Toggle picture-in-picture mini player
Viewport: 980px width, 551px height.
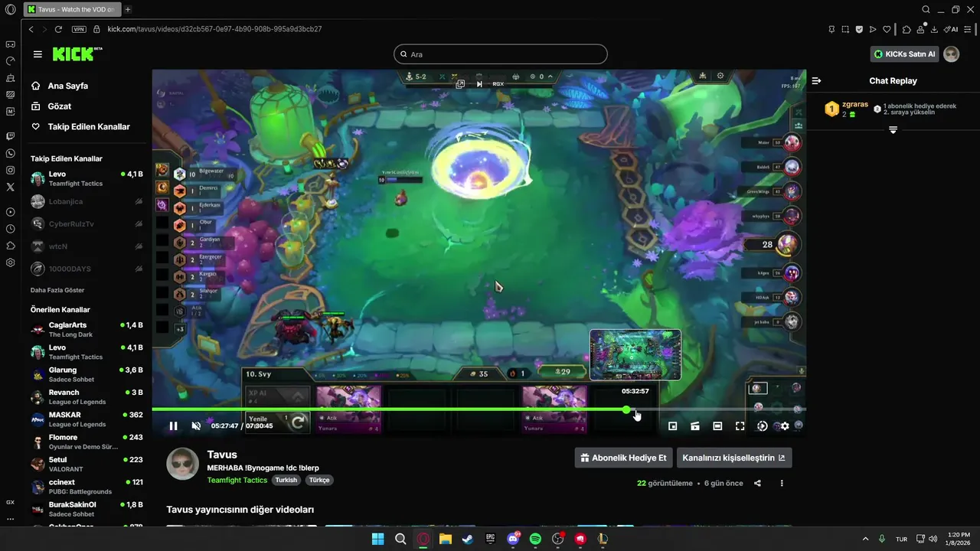(673, 426)
